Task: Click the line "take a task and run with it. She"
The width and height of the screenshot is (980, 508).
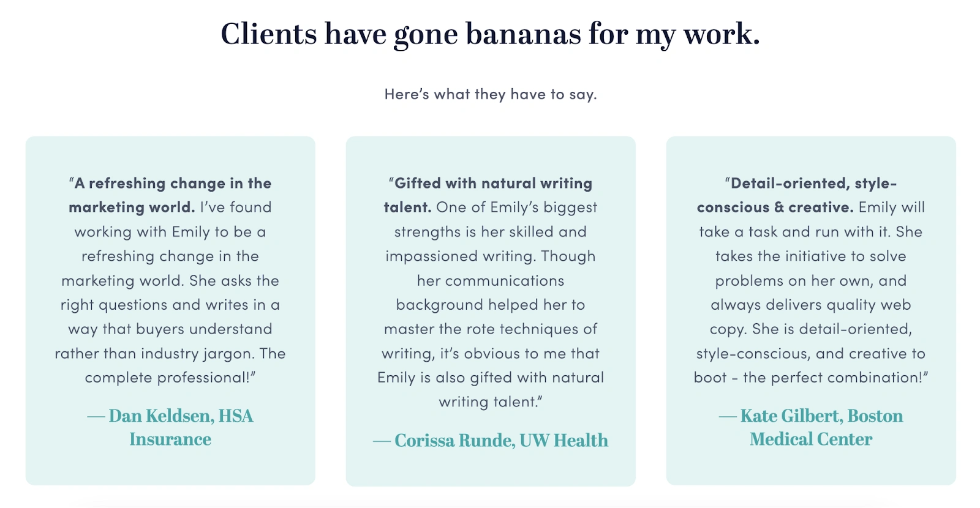Action: click(x=811, y=232)
